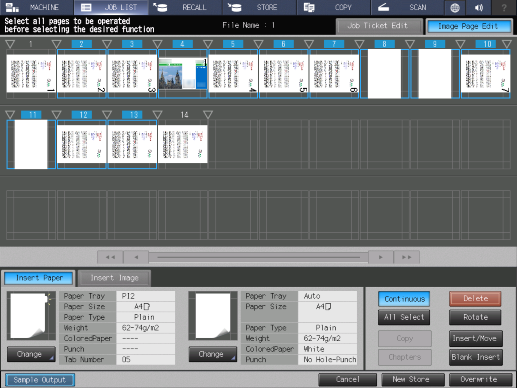This screenshot has width=517, height=388.
Task: Deselect page number 4 label
Action: coord(182,44)
